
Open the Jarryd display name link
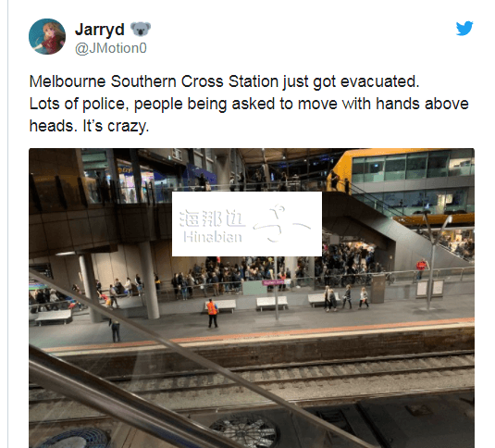click(100, 30)
